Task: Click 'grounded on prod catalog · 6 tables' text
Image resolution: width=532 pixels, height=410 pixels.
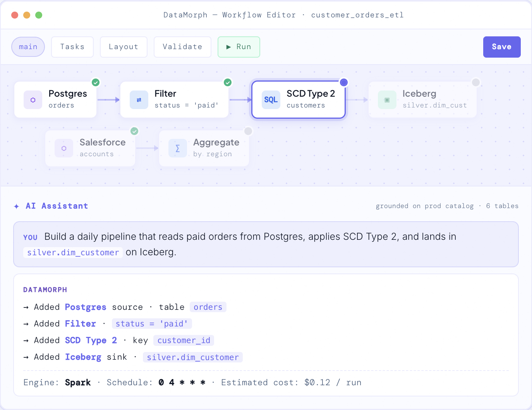Action: click(447, 206)
